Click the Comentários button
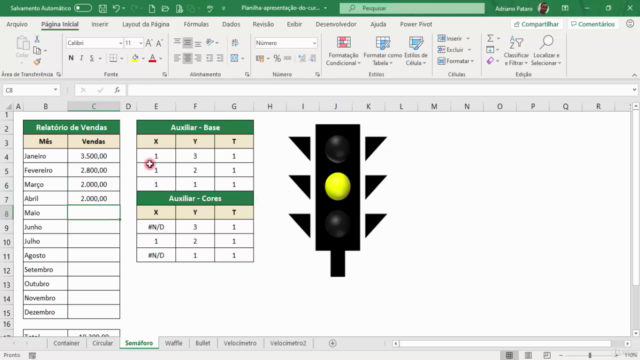The height and width of the screenshot is (360, 640). coord(592,24)
